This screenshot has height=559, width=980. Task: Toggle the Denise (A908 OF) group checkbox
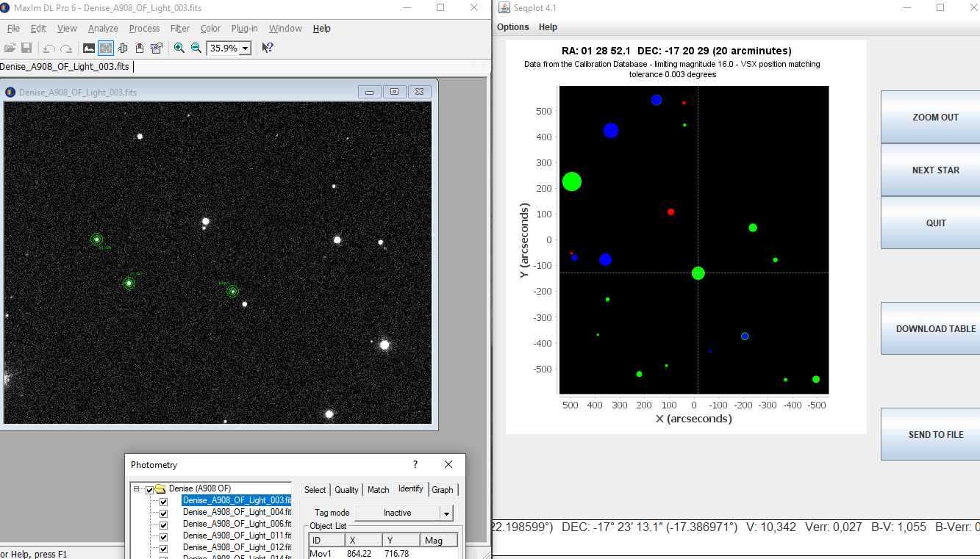tap(149, 489)
